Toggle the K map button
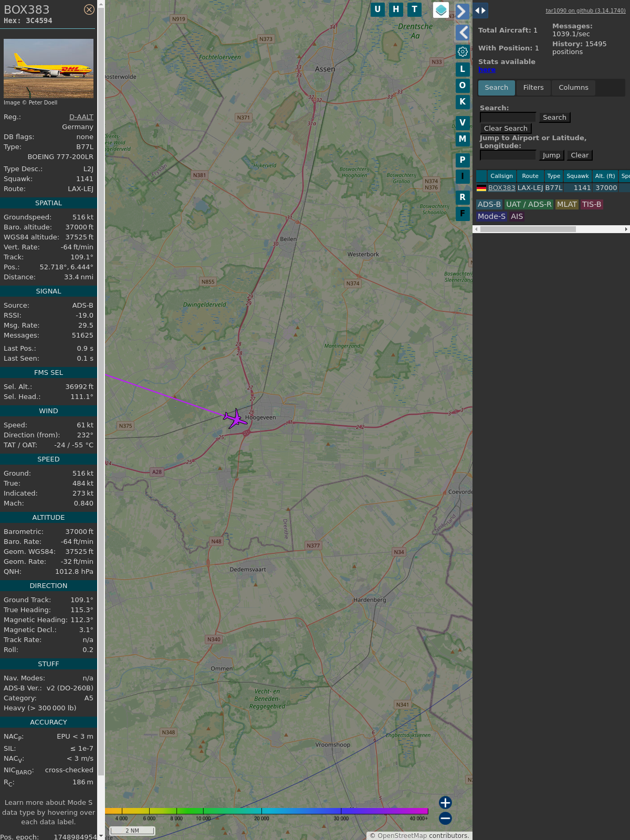This screenshot has width=630, height=840. tap(463, 102)
